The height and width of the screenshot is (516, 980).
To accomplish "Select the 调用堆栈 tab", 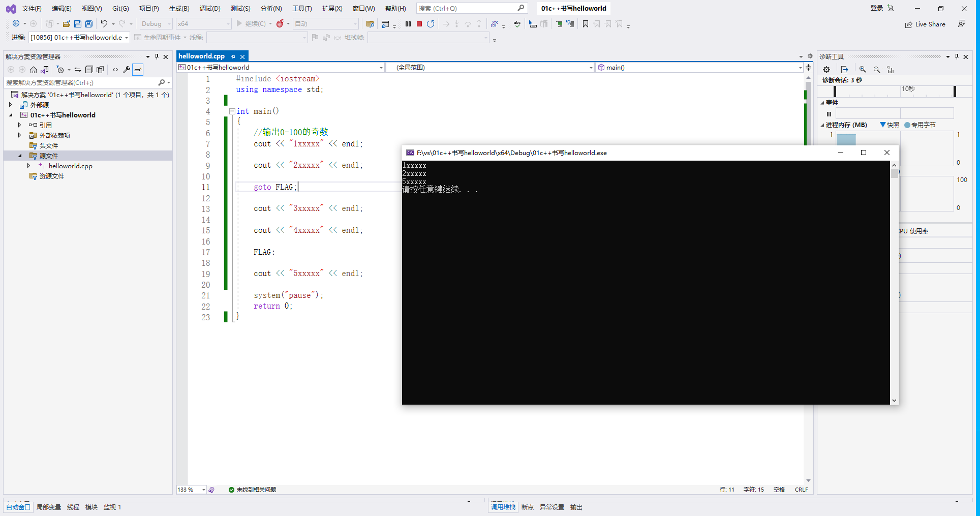I will tap(503, 507).
